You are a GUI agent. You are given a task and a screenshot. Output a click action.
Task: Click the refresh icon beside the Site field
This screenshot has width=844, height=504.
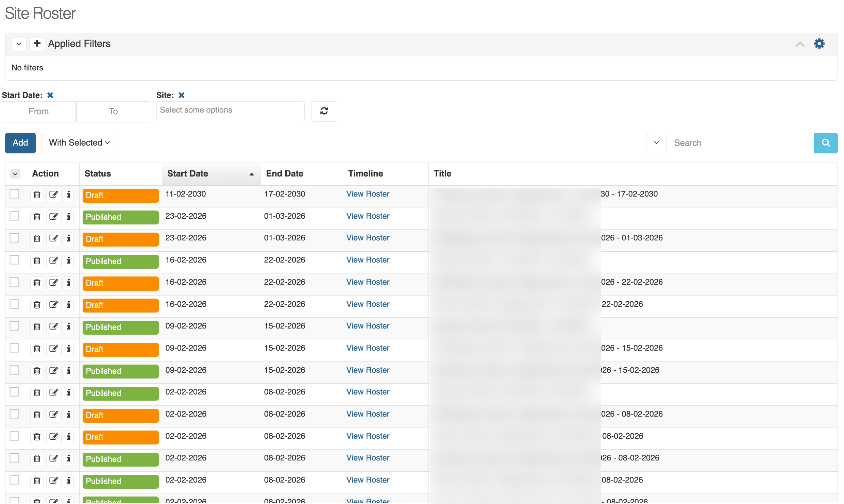pos(324,111)
